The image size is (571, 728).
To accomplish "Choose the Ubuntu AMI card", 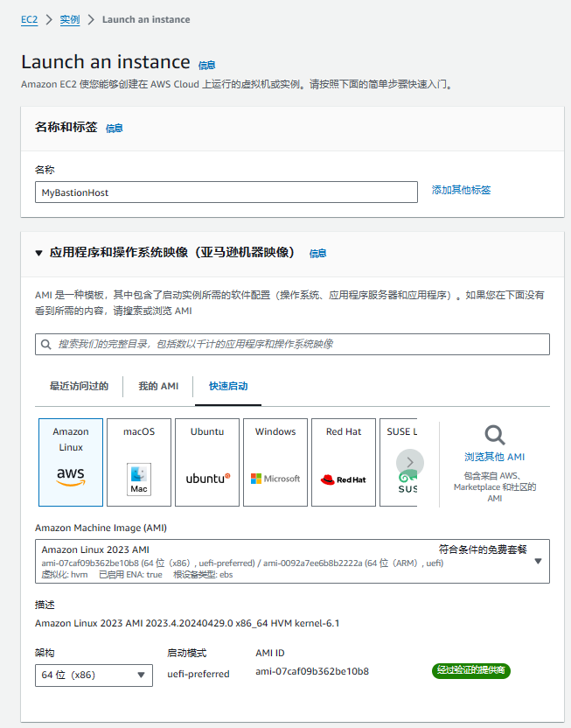I will 207,462.
